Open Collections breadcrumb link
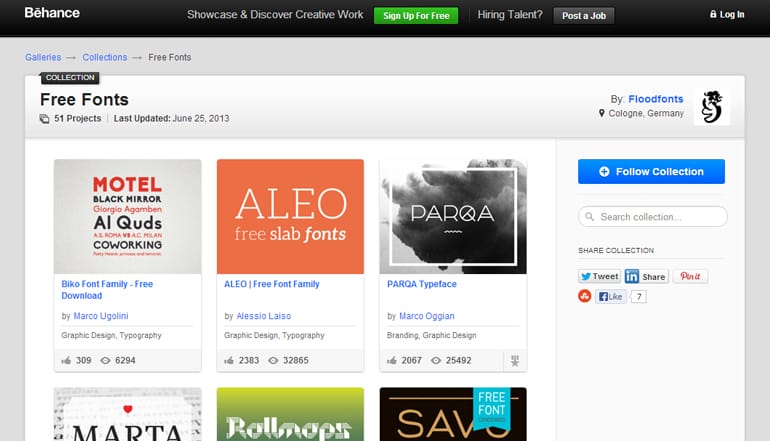Screen dimensions: 770x441 [105, 57]
